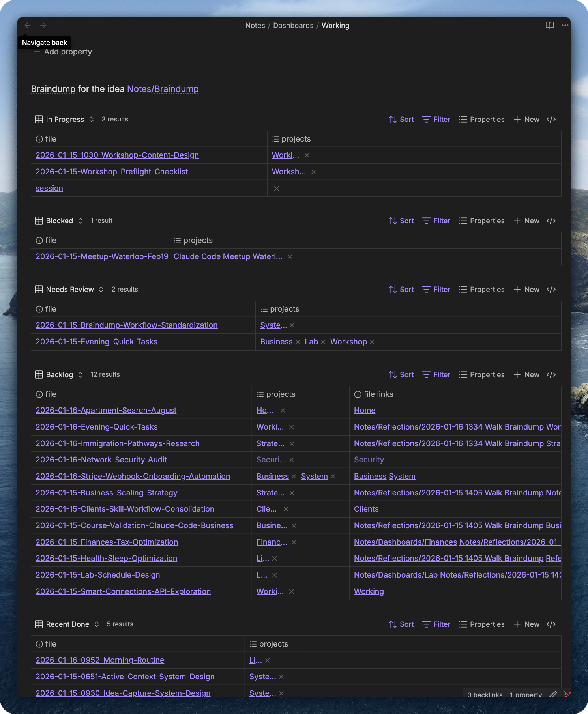588x714 pixels.
Task: Remove Worksh... project from Preflight-Checklist row
Action: (x=314, y=172)
